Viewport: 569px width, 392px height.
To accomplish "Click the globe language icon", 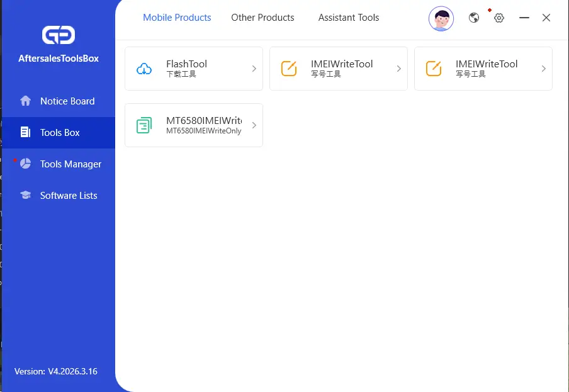I will pyautogui.click(x=473, y=18).
